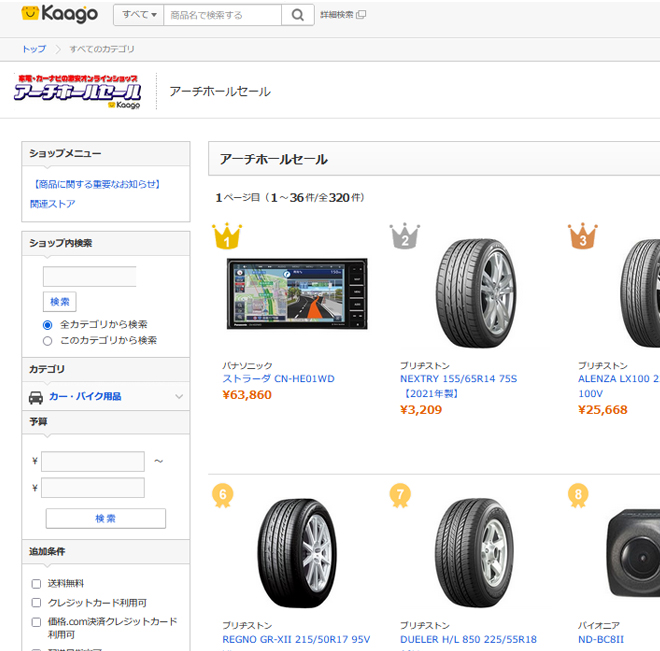Click the silver rank 2 crown icon
The width and height of the screenshot is (660, 651).
404,237
